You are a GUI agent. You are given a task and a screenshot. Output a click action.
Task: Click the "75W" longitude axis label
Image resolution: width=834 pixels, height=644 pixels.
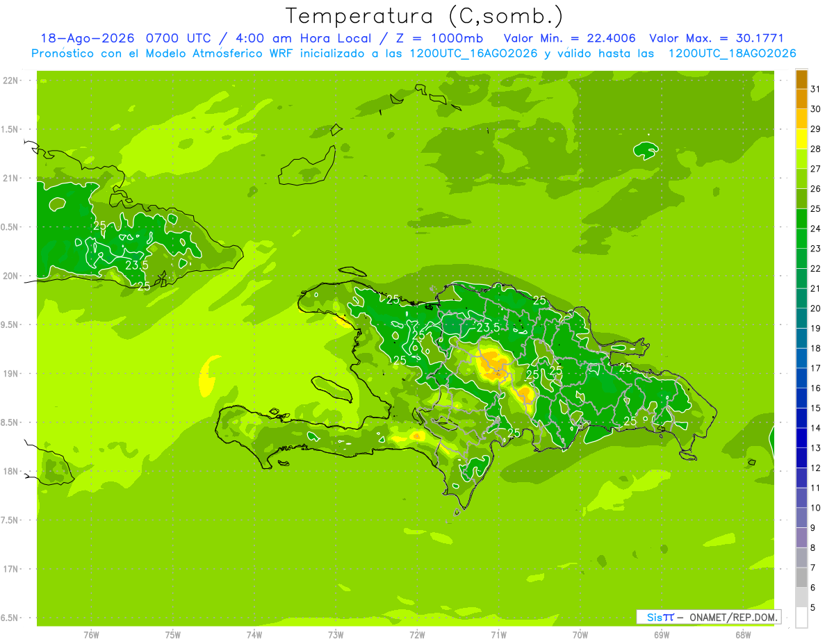click(x=173, y=635)
